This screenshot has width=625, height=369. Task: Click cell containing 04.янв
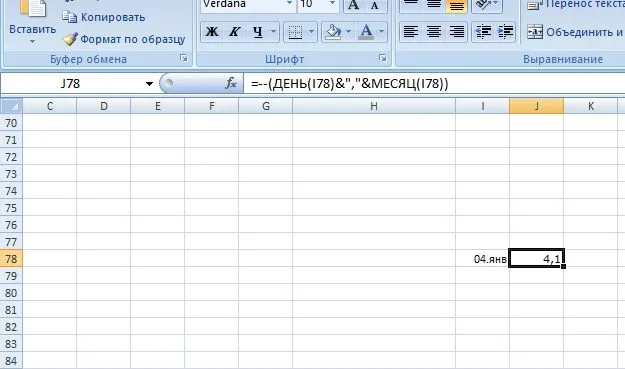pos(482,259)
